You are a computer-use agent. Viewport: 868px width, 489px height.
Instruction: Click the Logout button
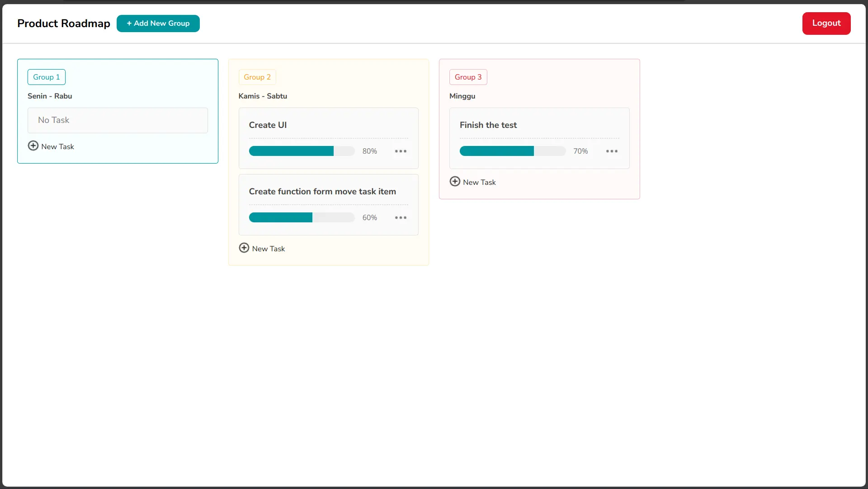tap(826, 23)
